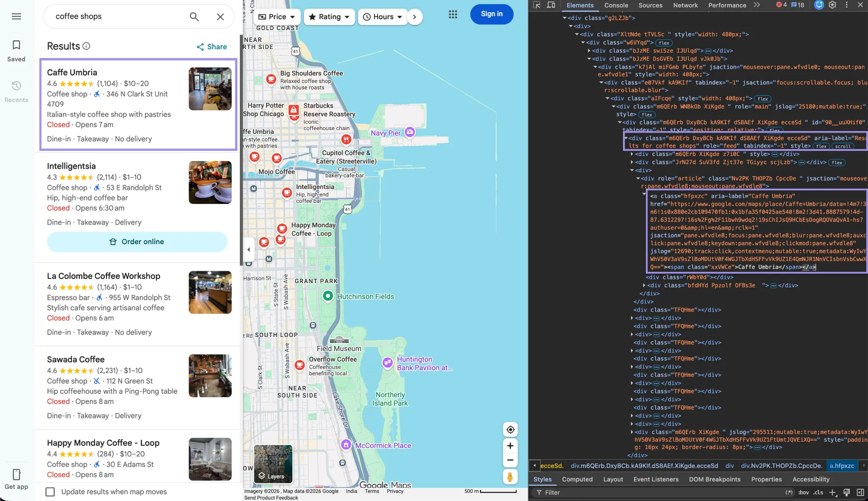Collapse the div role article node
This screenshot has width=868, height=501.
pyautogui.click(x=638, y=179)
